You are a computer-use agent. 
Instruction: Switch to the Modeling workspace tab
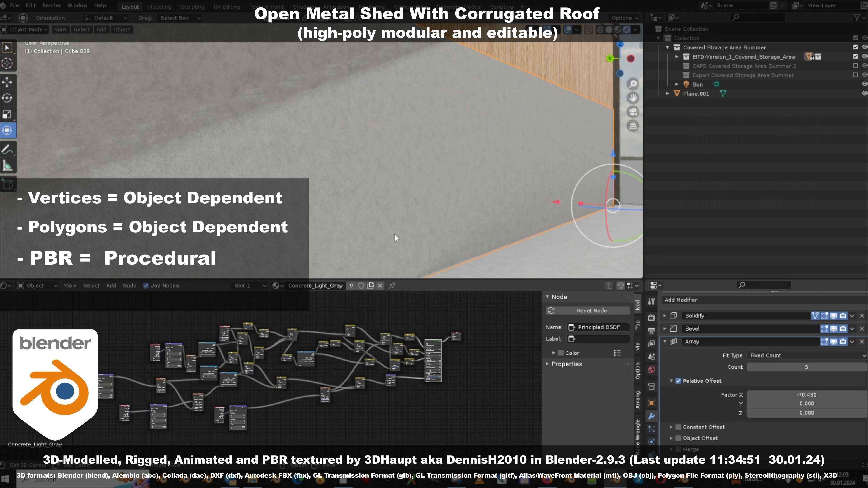pyautogui.click(x=159, y=7)
